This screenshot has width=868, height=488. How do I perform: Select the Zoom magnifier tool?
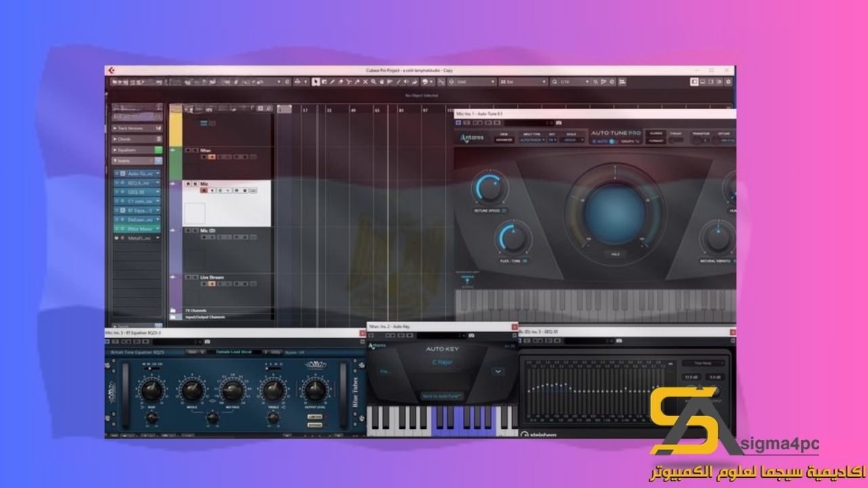pyautogui.click(x=374, y=81)
